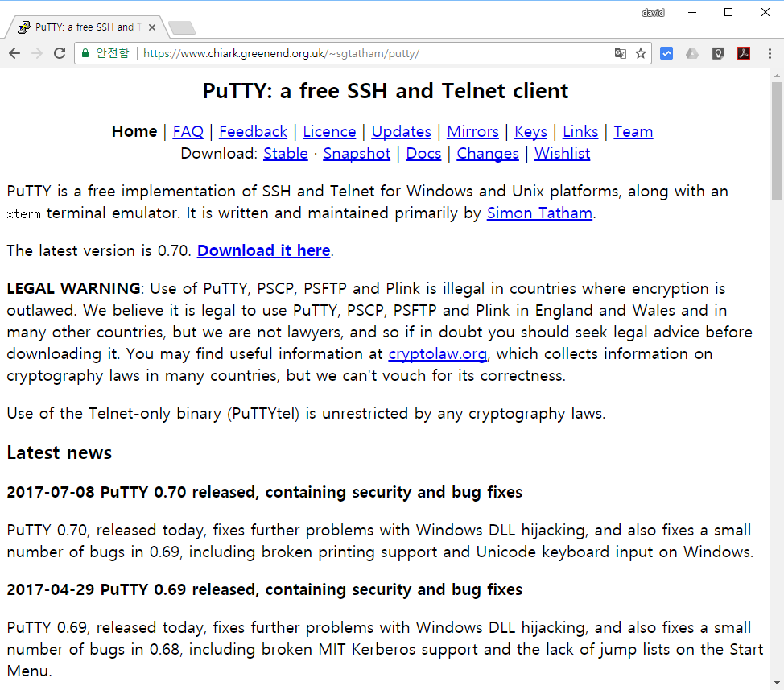Minimize the Chrome window

[x=692, y=13]
